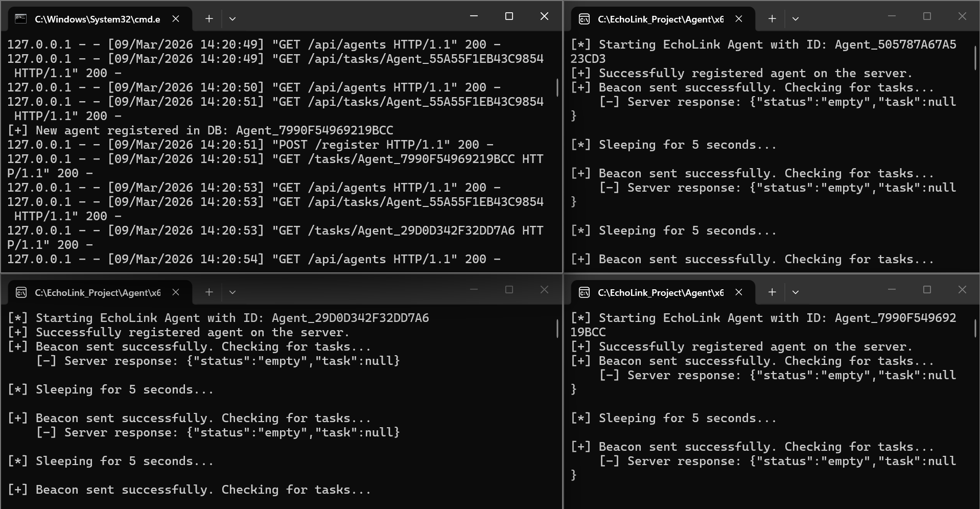Open a new tab in the bottom-right Agent window
Image resolution: width=980 pixels, height=509 pixels.
click(x=772, y=292)
